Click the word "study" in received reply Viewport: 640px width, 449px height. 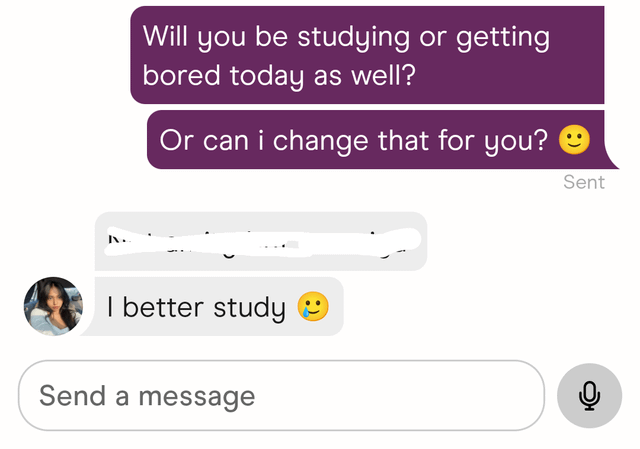coord(249,308)
